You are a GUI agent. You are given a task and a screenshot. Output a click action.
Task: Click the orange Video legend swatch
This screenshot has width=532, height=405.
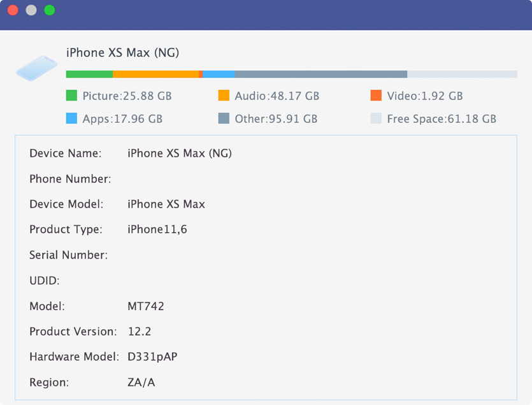(x=376, y=96)
